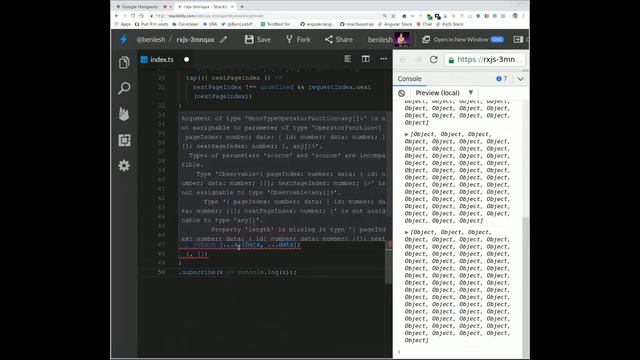The height and width of the screenshot is (360, 640).
Task: Click the .subscribe line of code
Action: pos(237,272)
